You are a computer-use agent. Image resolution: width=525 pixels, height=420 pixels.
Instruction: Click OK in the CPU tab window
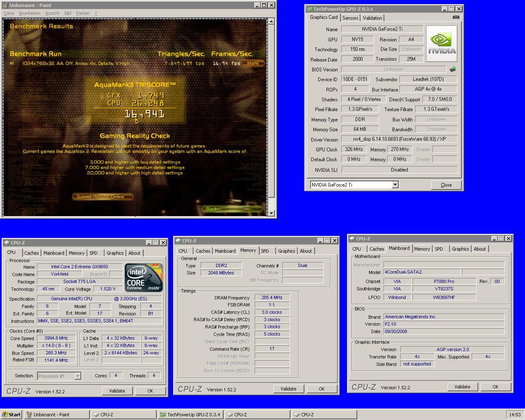150,391
